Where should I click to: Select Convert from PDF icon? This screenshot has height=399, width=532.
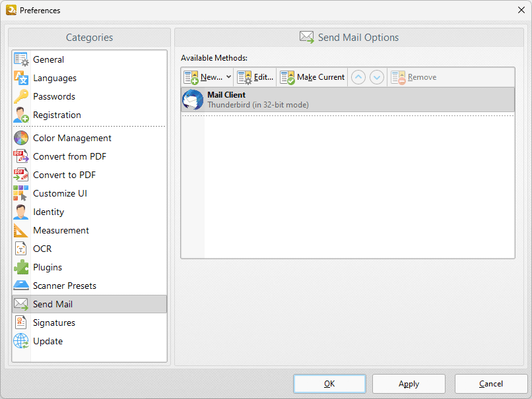[x=21, y=156]
